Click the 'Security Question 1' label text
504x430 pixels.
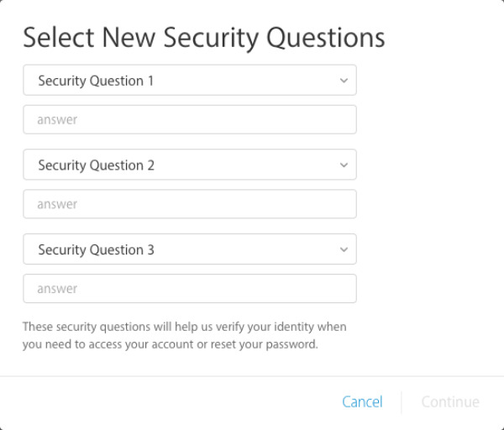(x=96, y=81)
